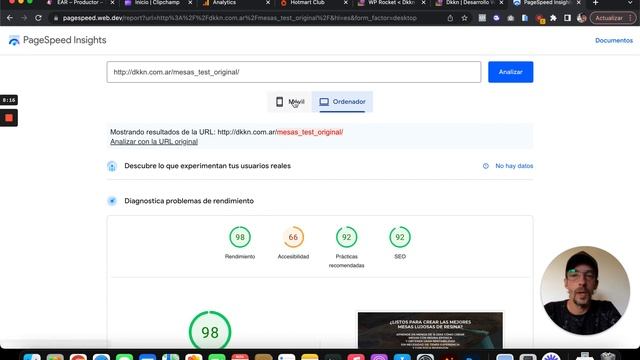Switch to the Analytics browser tab
Viewport: 640px width, 360px height.
point(224,3)
